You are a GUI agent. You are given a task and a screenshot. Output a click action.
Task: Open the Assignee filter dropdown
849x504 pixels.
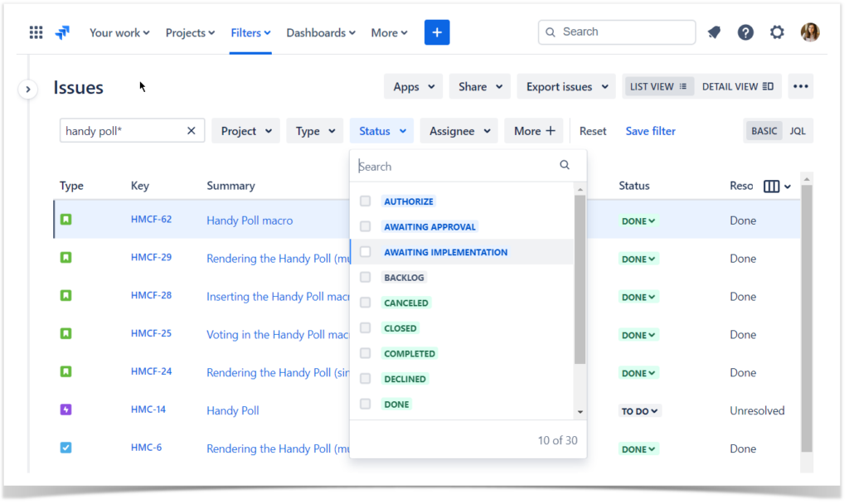pos(458,130)
